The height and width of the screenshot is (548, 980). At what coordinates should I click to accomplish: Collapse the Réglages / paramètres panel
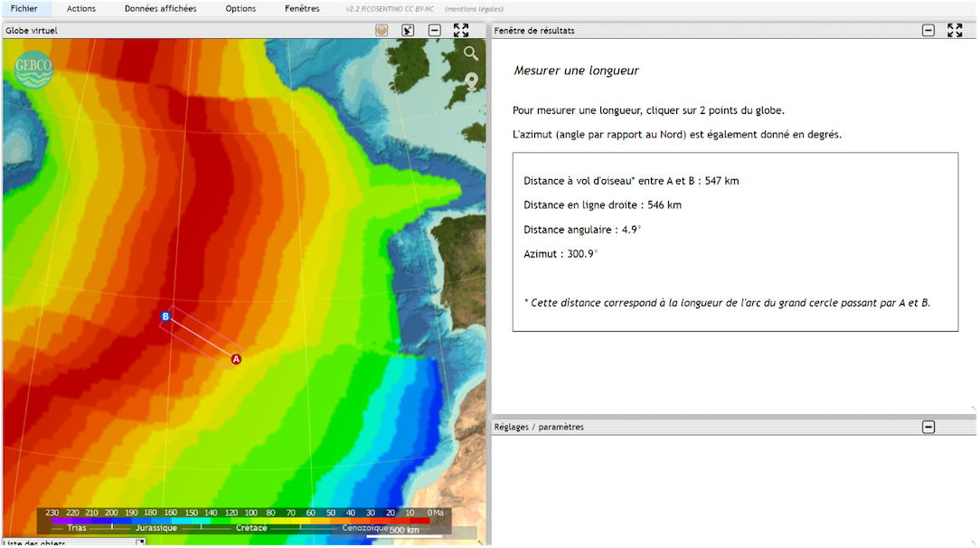[x=928, y=427]
